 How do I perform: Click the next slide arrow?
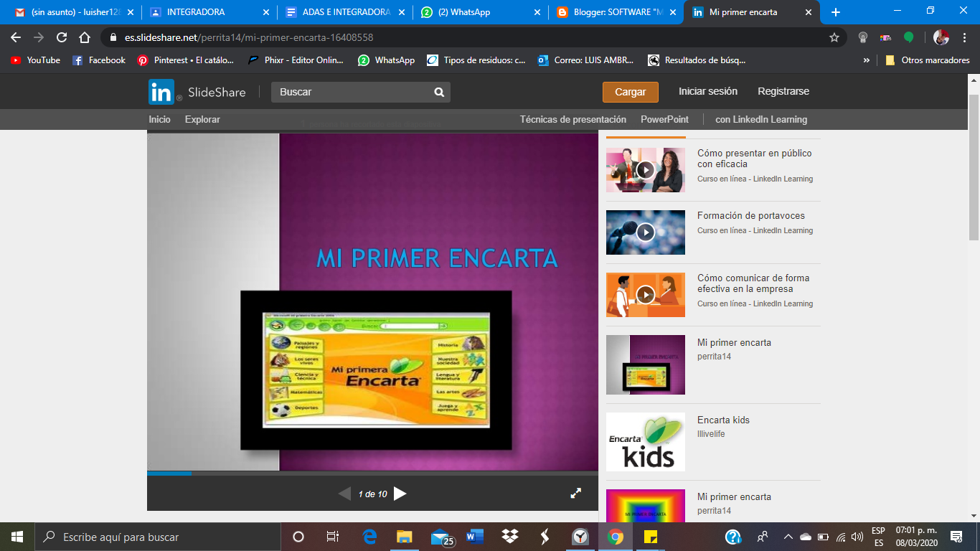pos(401,494)
